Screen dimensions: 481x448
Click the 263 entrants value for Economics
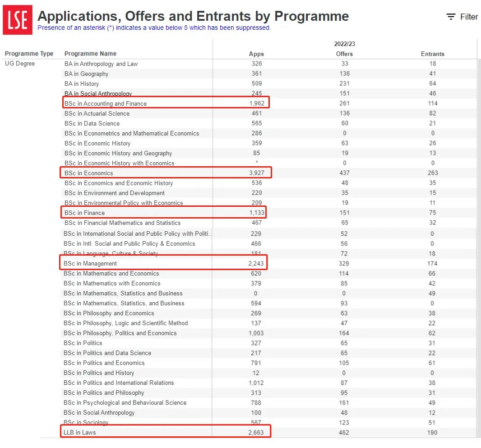[x=432, y=173]
